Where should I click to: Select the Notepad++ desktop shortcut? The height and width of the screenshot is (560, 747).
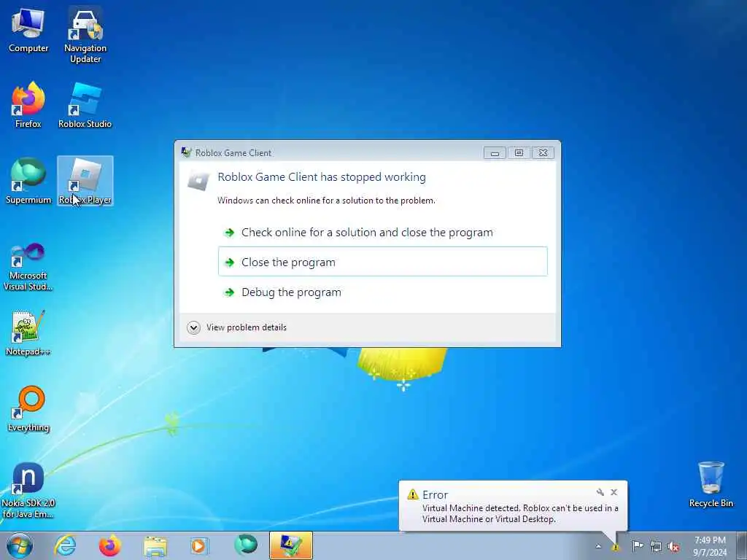[x=28, y=333]
